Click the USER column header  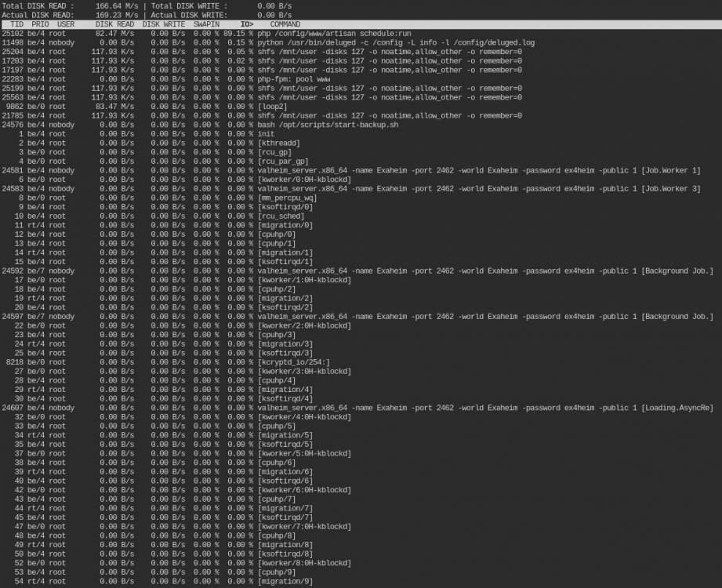click(x=66, y=24)
